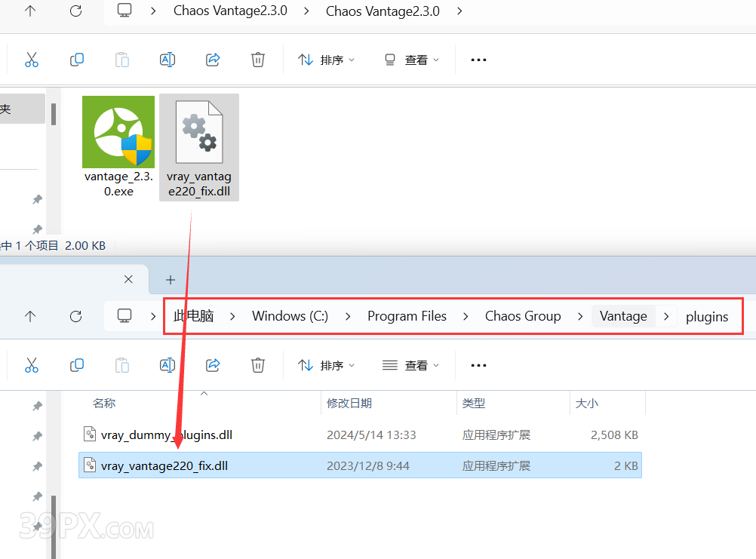Click Vantage breadcrumb
The width and height of the screenshot is (756, 559).
(x=623, y=316)
